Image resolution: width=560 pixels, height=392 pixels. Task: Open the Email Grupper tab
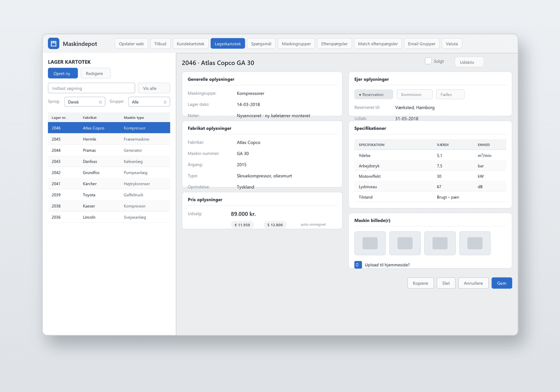click(422, 44)
